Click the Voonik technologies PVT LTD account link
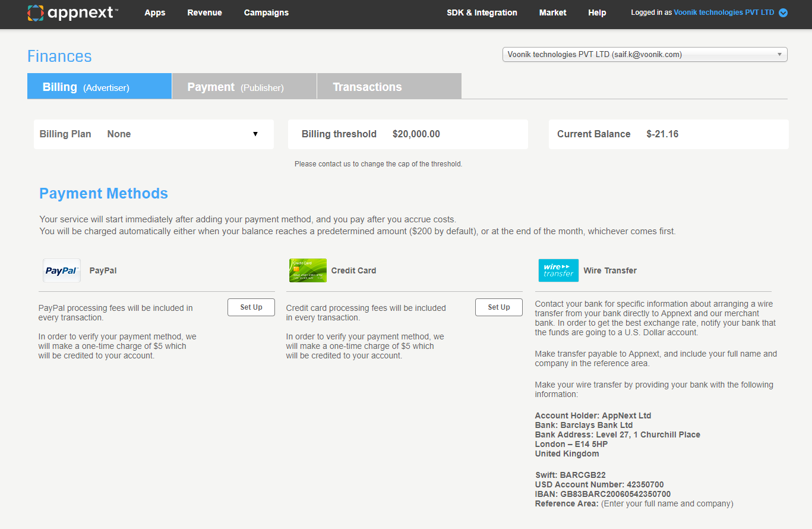812x529 pixels. coord(724,12)
